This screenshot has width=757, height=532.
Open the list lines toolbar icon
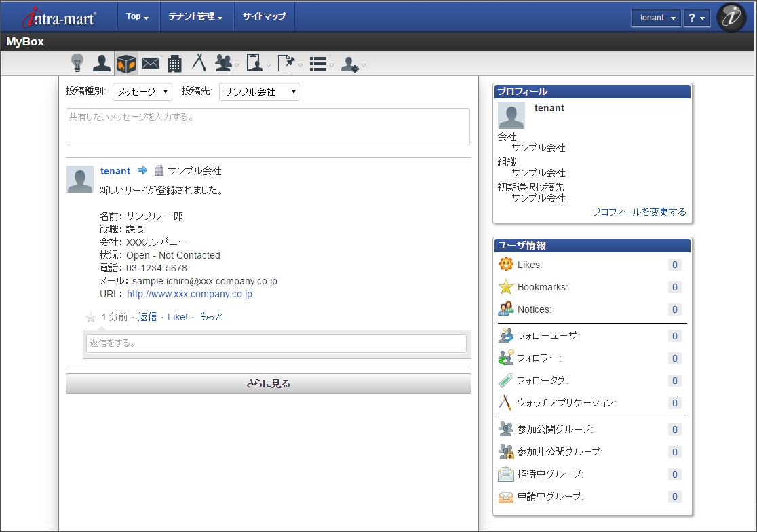tap(318, 64)
